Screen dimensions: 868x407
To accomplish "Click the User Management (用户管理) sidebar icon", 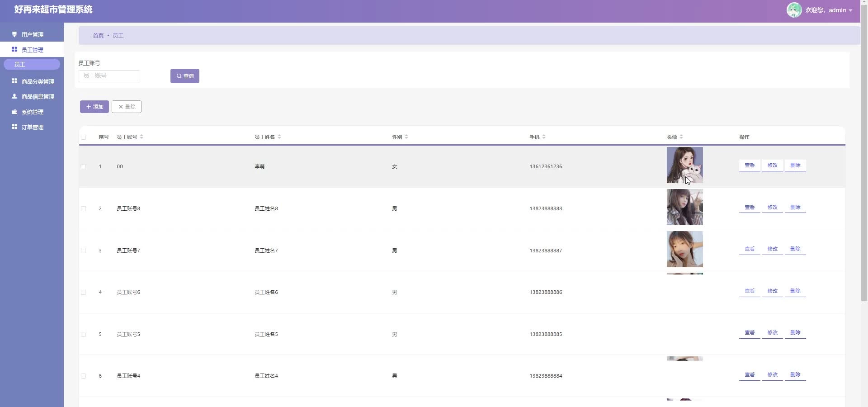I will (14, 34).
